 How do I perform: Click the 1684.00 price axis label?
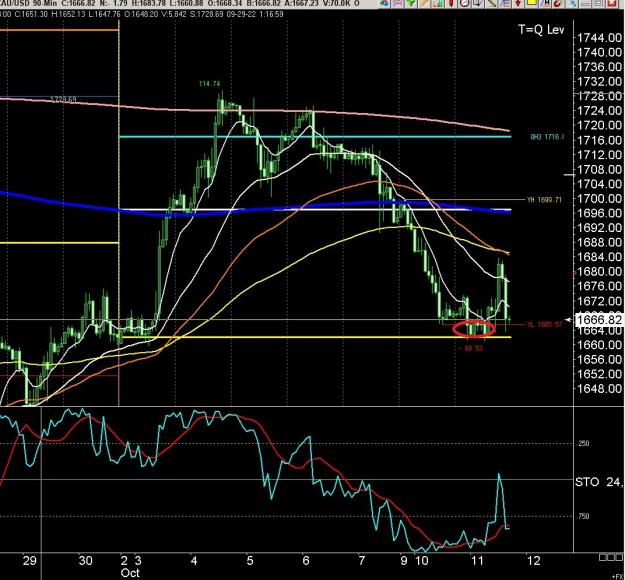click(599, 257)
